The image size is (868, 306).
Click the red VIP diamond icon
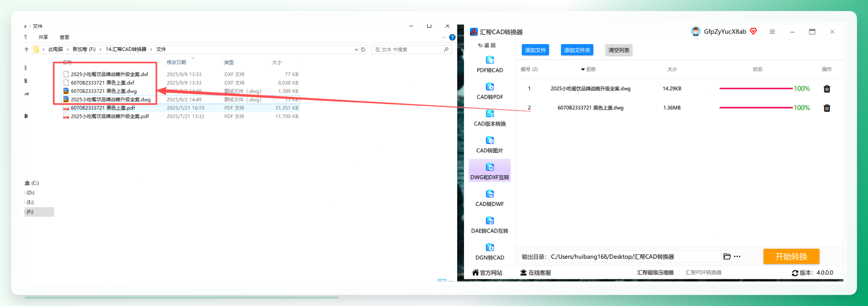coord(753,31)
